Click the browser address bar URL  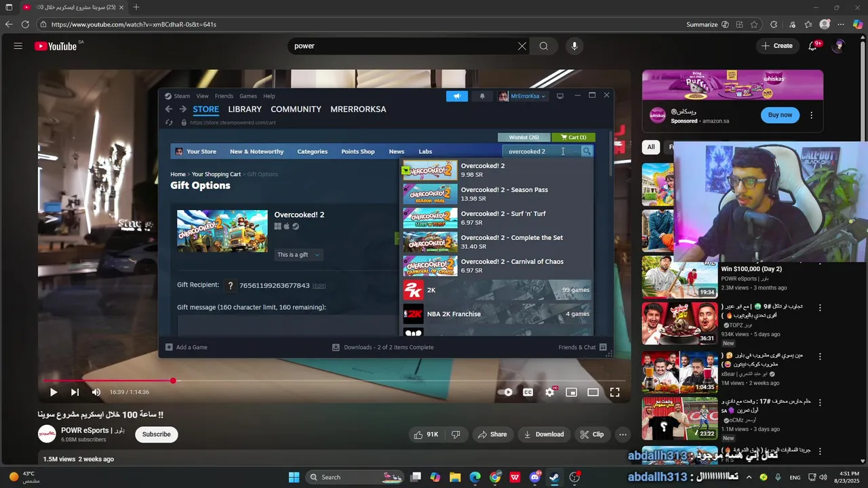(134, 24)
